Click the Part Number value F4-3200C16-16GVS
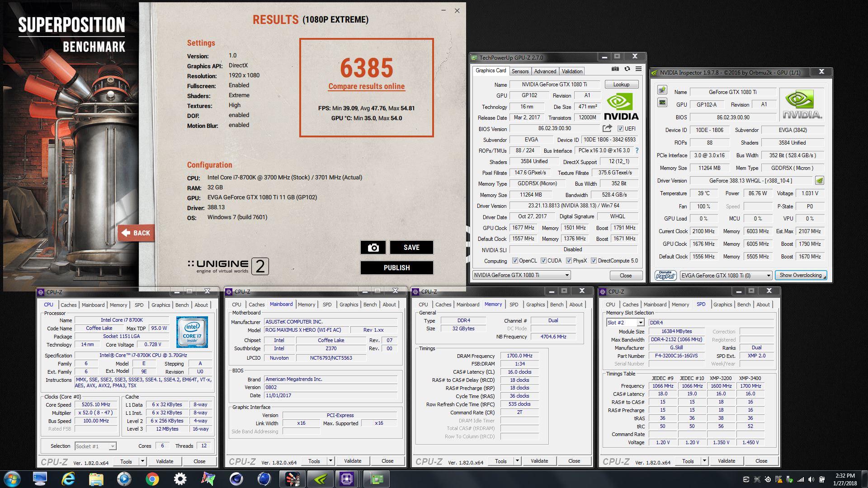Image resolution: width=868 pixels, height=488 pixels. coord(675,356)
